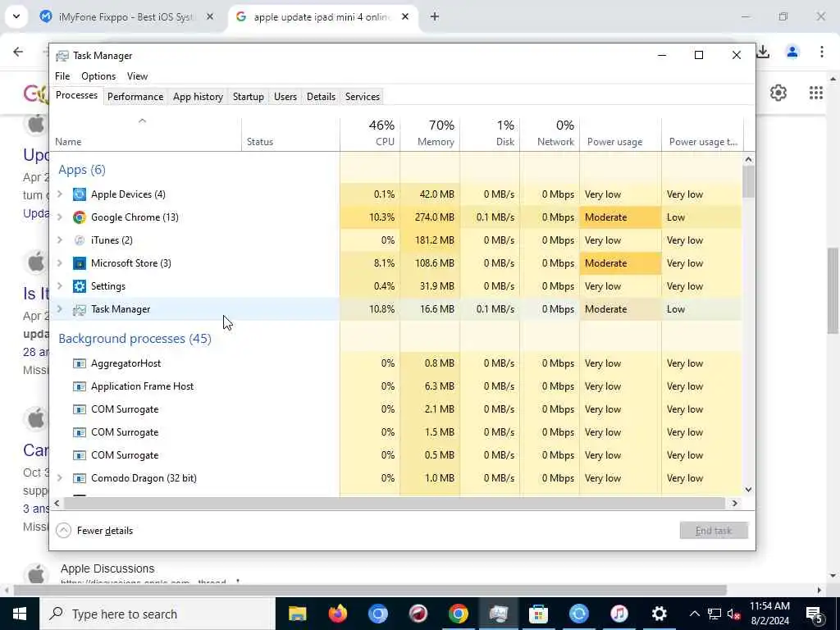
Task: Click the Task Manager row icon in the Apps list
Action: pos(80,309)
